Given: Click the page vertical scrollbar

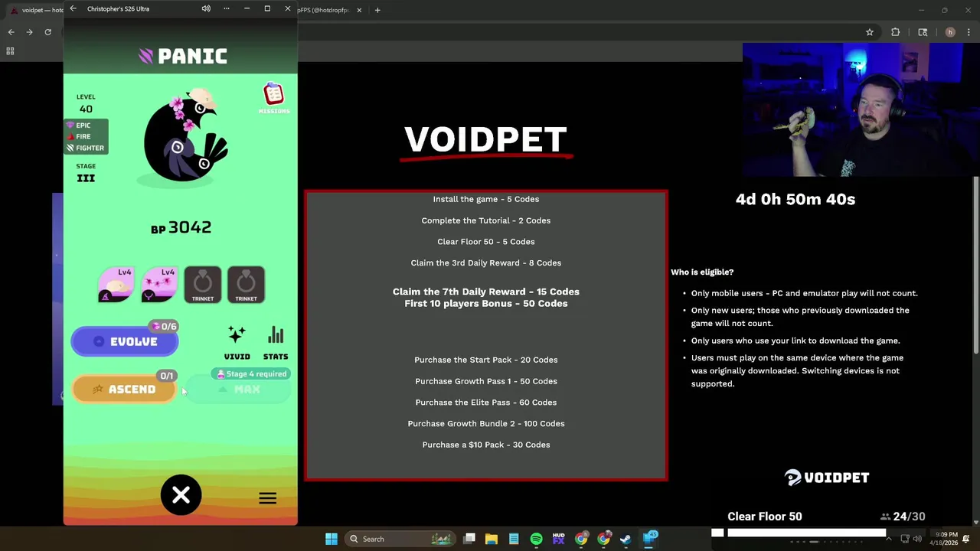Looking at the screenshot, I should tap(976, 264).
